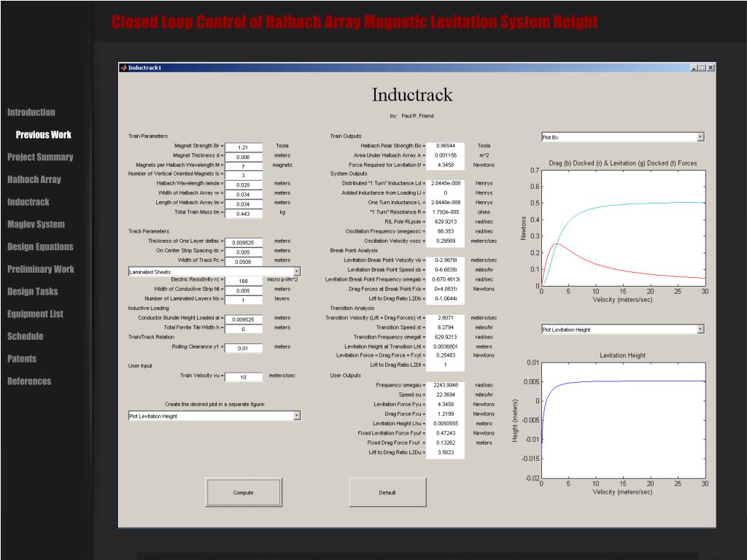Select Halbach Peak Strength Bo output value
This screenshot has width=747, height=560.
pyautogui.click(x=446, y=146)
